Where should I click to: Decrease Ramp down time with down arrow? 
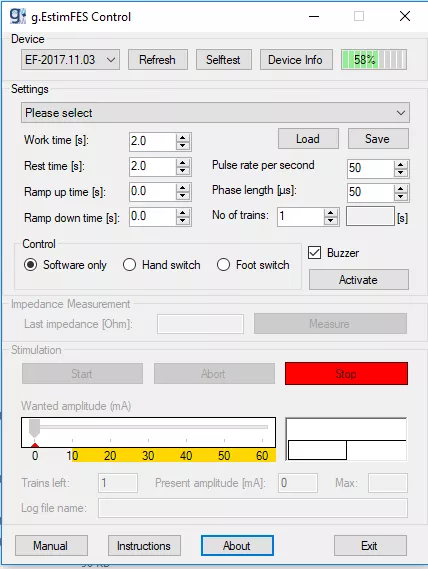click(x=183, y=221)
